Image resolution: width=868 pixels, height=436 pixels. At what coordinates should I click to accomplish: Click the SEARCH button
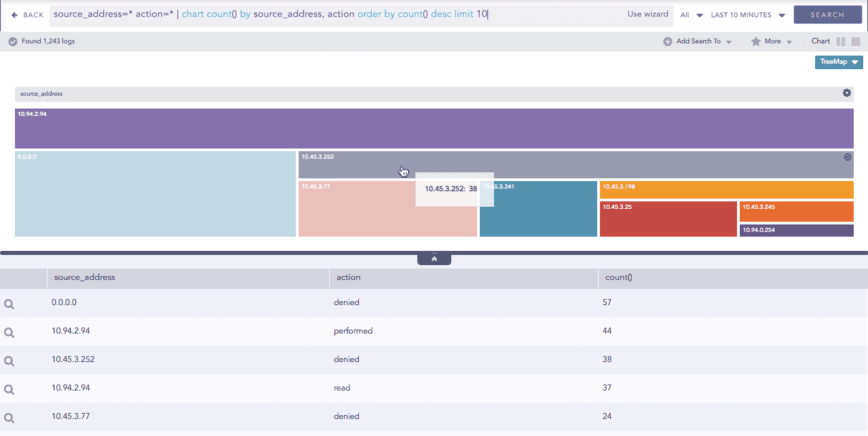point(827,14)
